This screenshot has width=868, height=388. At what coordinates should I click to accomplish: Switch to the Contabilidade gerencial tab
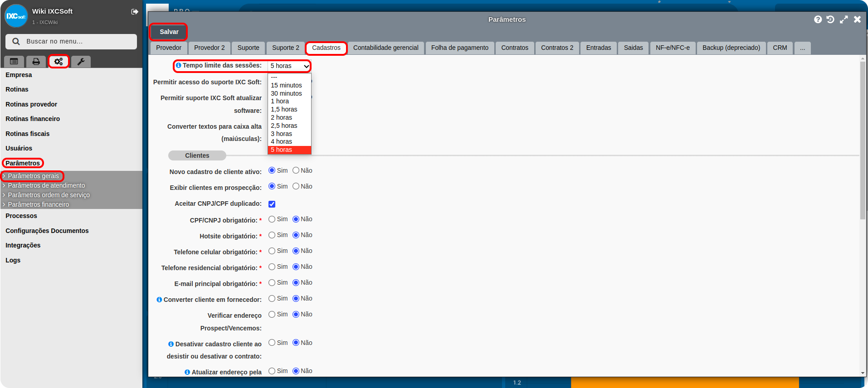386,48
